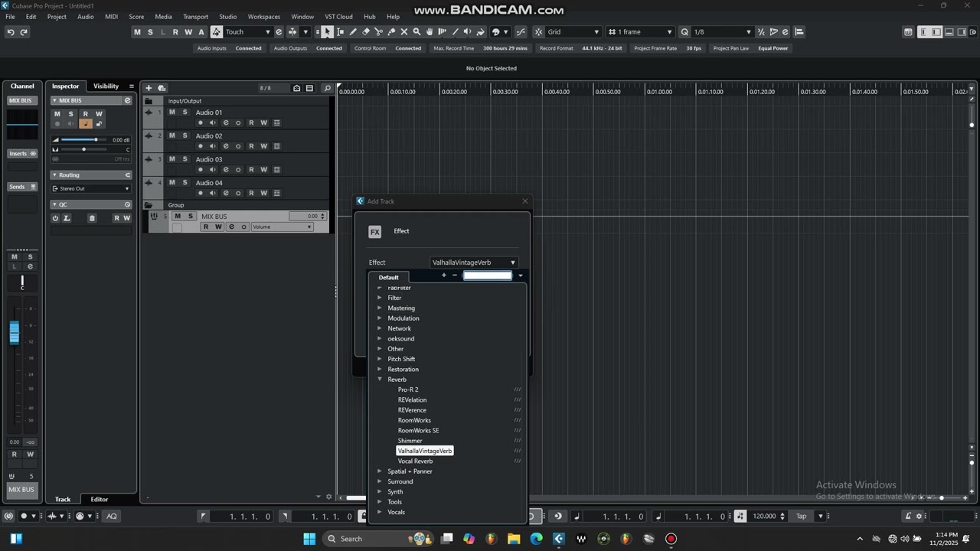Select the Erase tool
Screen dimensions: 980x551
(366, 32)
